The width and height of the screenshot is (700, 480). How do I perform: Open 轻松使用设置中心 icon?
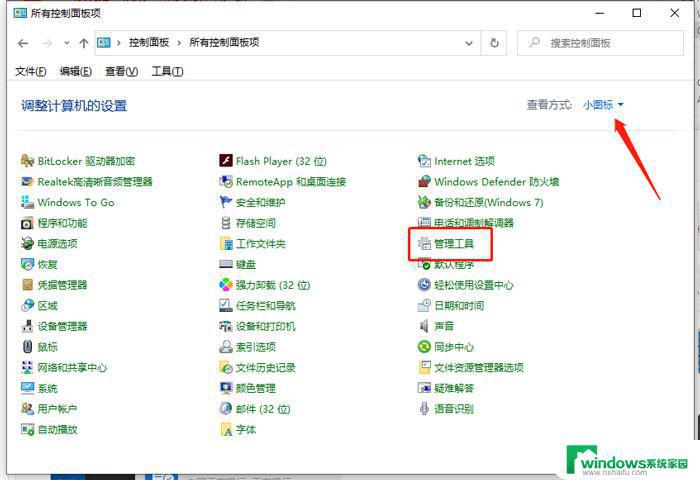(x=424, y=285)
